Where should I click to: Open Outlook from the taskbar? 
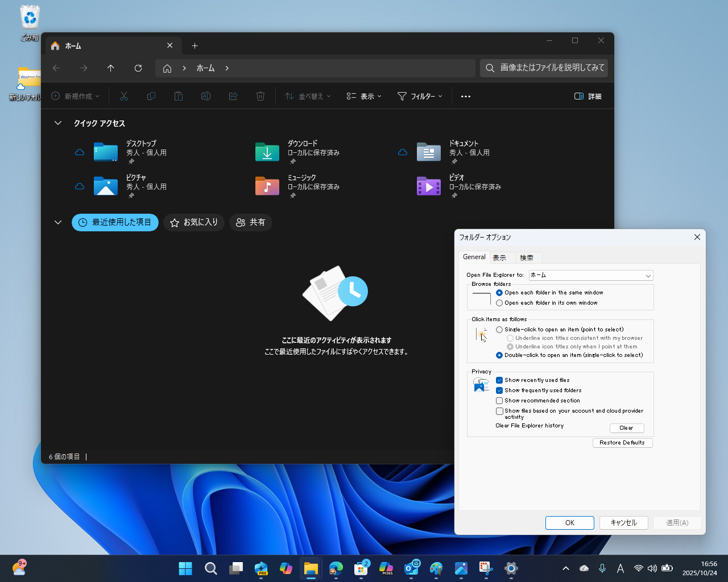[411, 568]
